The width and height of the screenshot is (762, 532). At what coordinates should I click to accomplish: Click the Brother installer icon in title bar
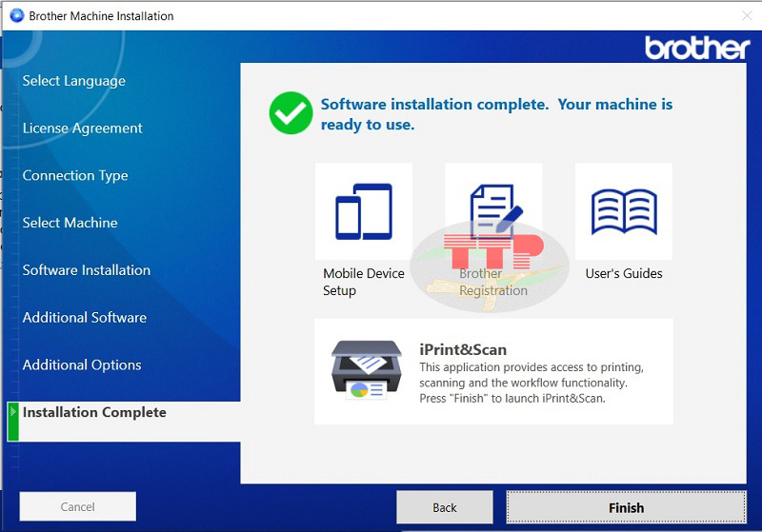[x=16, y=15]
